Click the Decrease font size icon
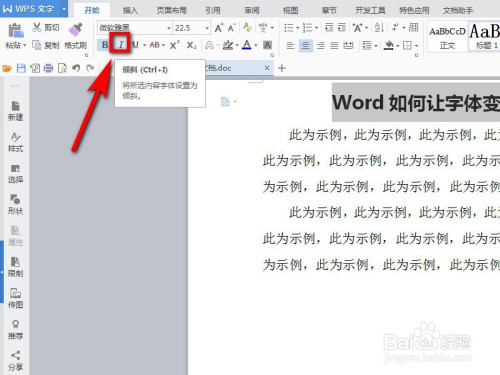Image resolution: width=500 pixels, height=375 pixels. [x=232, y=28]
